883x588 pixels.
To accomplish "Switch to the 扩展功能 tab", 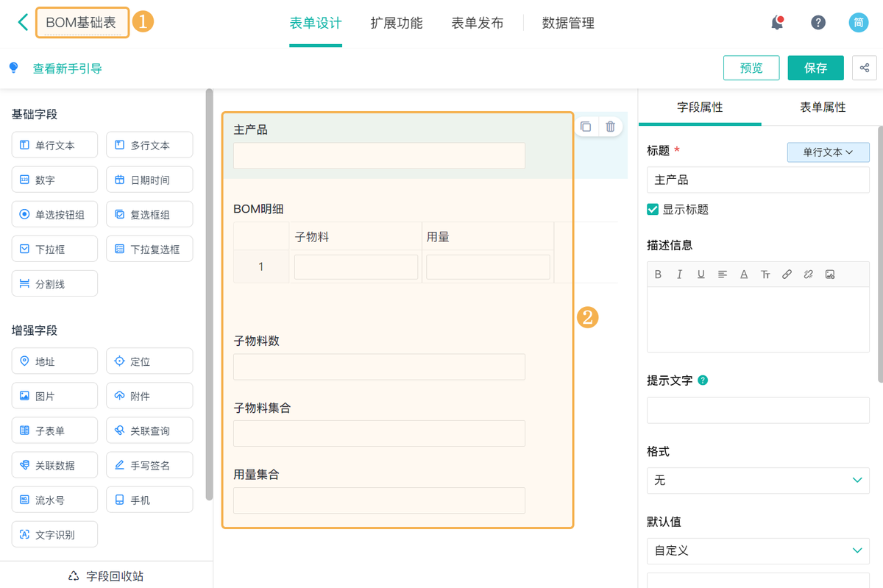I will (397, 23).
